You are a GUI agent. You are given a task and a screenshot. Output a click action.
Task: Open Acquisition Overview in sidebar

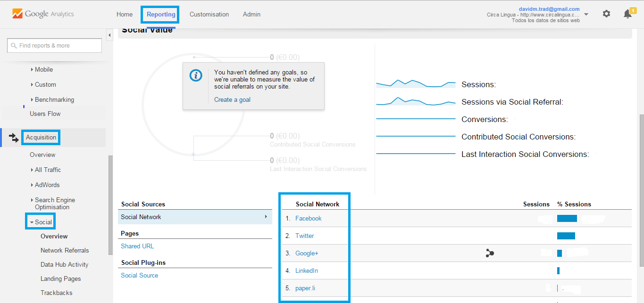42,155
